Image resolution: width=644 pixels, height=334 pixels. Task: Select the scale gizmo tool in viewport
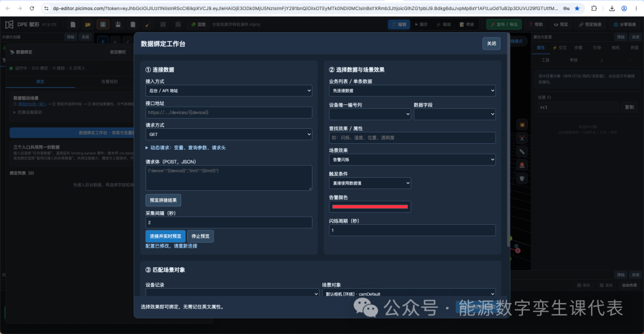point(128,41)
